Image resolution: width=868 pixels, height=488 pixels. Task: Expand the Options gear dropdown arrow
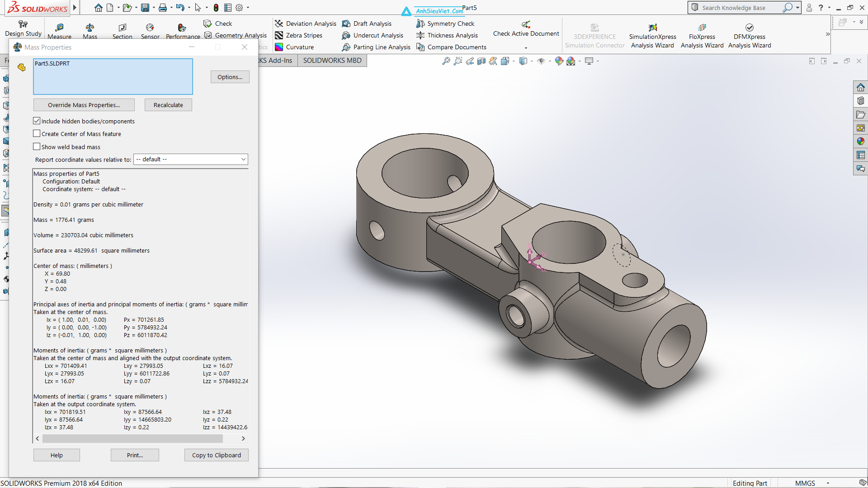click(248, 8)
